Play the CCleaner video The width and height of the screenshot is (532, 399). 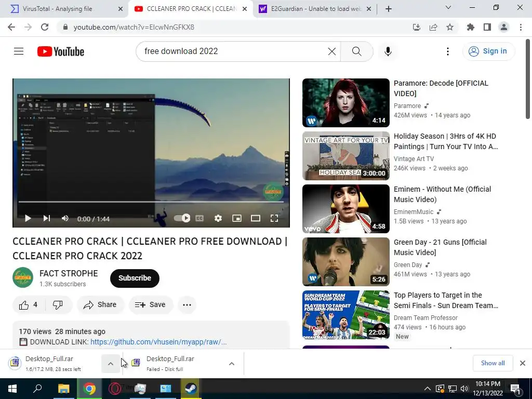point(28,219)
